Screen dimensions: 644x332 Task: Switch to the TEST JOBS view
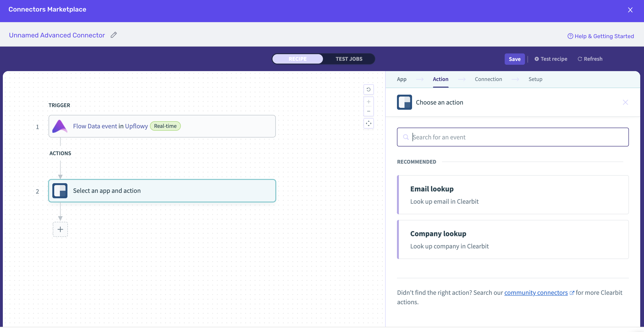pyautogui.click(x=349, y=59)
